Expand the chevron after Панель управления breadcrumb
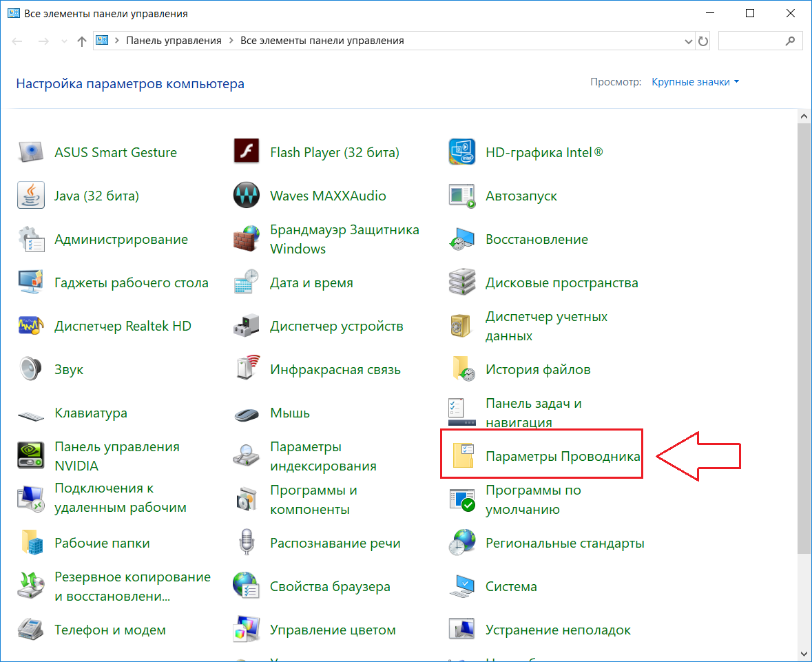The image size is (812, 662). coord(231,41)
